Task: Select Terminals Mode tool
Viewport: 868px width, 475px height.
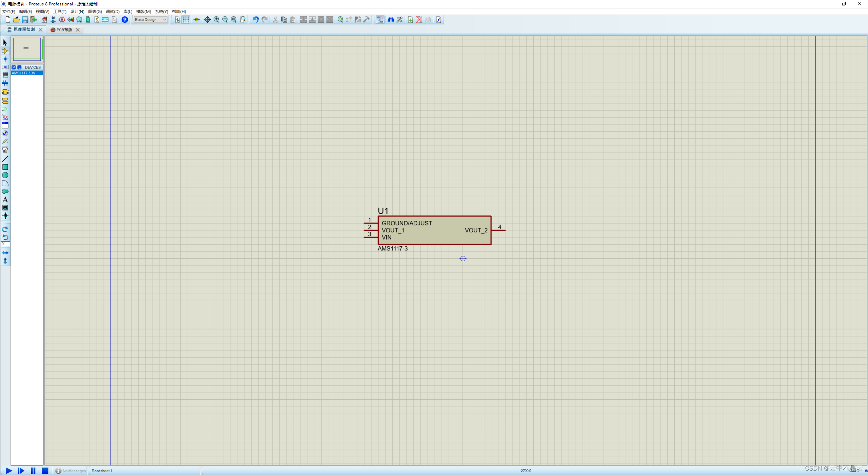Action: [x=5, y=101]
